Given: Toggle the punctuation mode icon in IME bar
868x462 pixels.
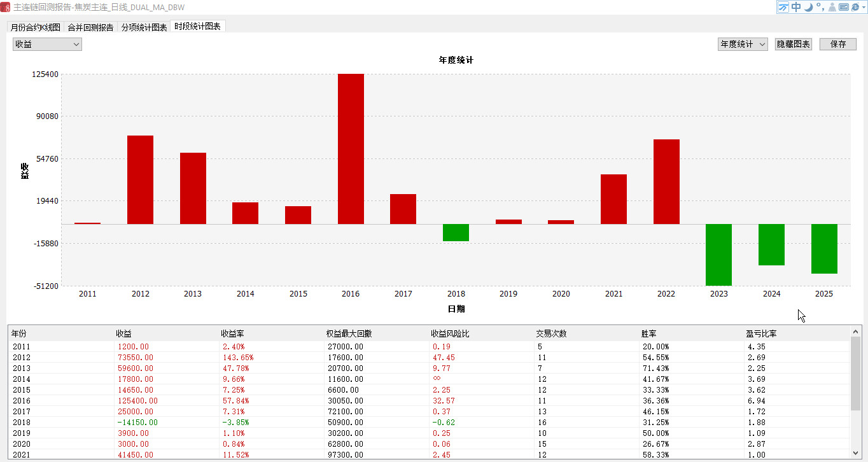Looking at the screenshot, I should pos(820,7).
